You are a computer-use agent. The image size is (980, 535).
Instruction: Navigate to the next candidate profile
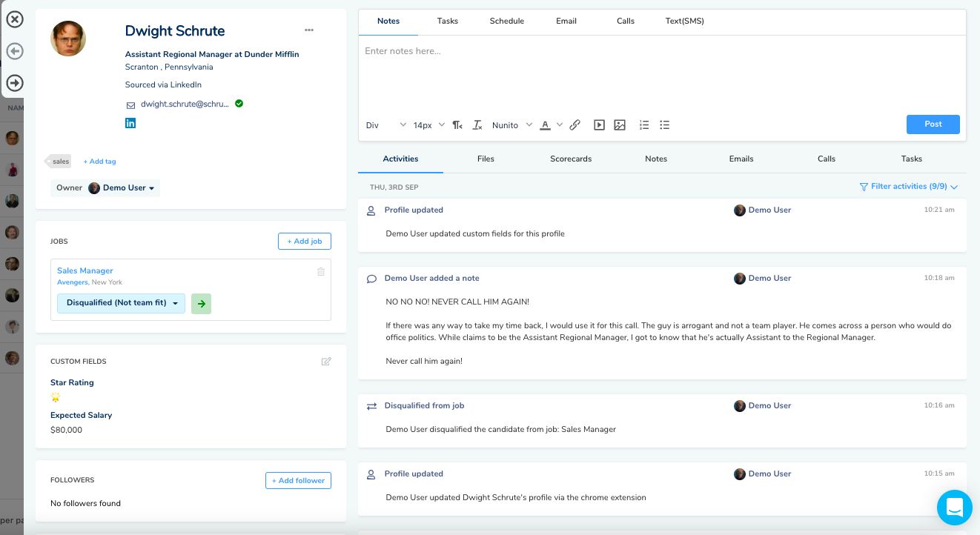click(14, 83)
